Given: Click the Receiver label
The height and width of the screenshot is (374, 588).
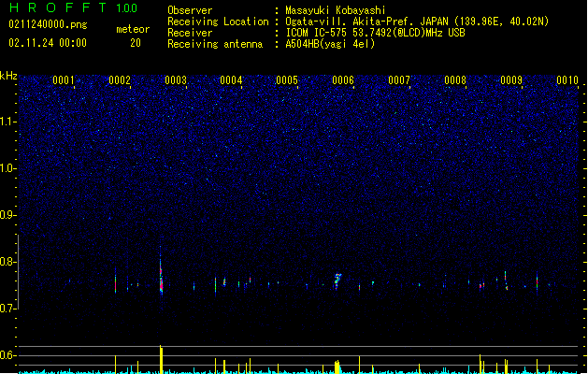Looking at the screenshot, I should click(190, 33).
